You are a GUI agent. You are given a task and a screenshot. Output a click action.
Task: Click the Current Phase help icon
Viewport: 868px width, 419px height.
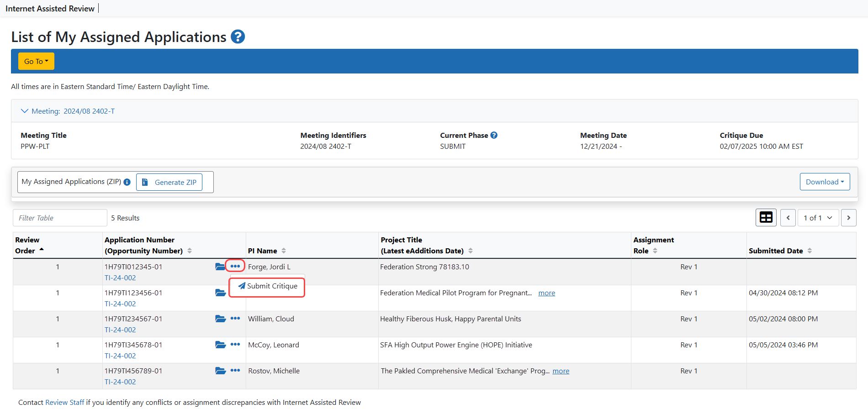(494, 135)
